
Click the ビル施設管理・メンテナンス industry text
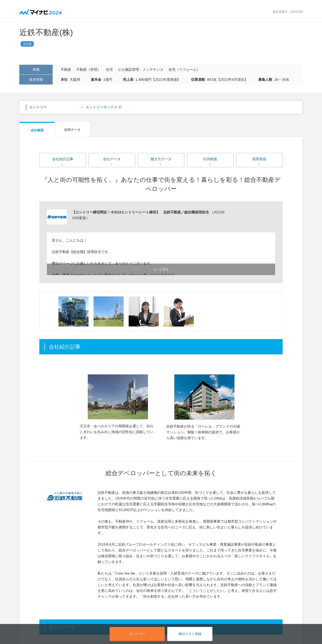coord(141,69)
